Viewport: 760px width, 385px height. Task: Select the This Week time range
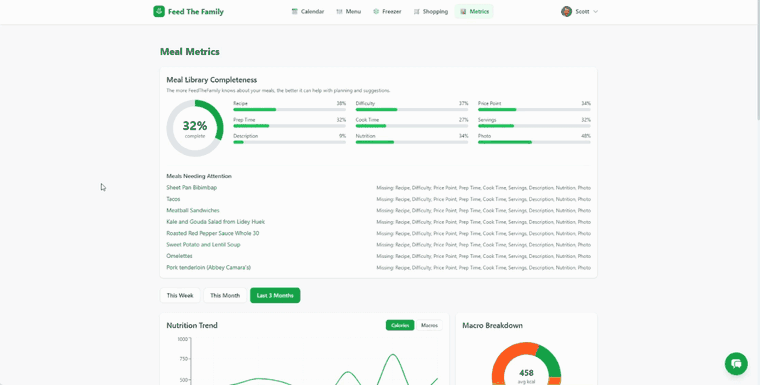pyautogui.click(x=180, y=295)
